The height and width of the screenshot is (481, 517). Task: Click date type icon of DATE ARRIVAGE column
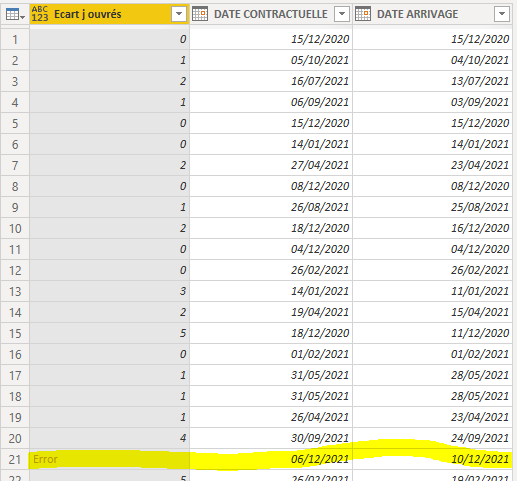click(363, 14)
